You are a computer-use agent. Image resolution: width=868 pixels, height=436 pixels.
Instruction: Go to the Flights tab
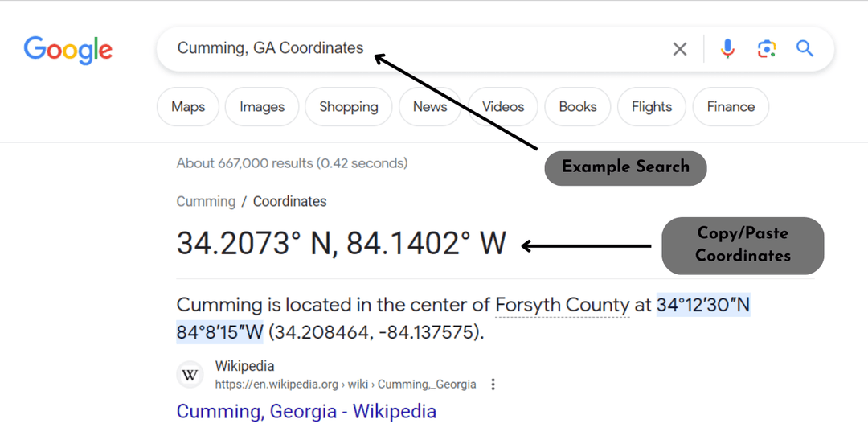[652, 107]
